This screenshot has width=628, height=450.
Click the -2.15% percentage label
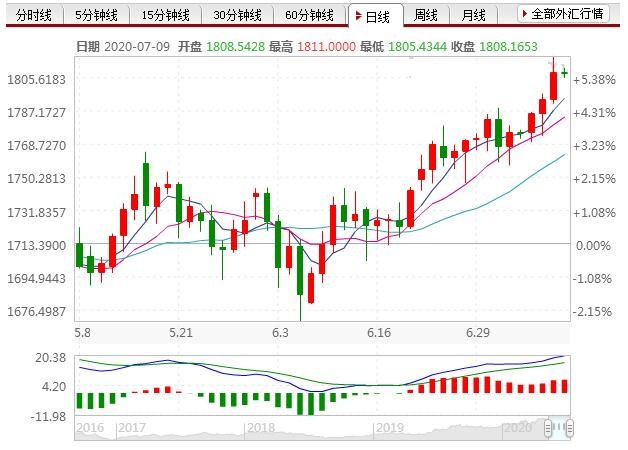[593, 311]
